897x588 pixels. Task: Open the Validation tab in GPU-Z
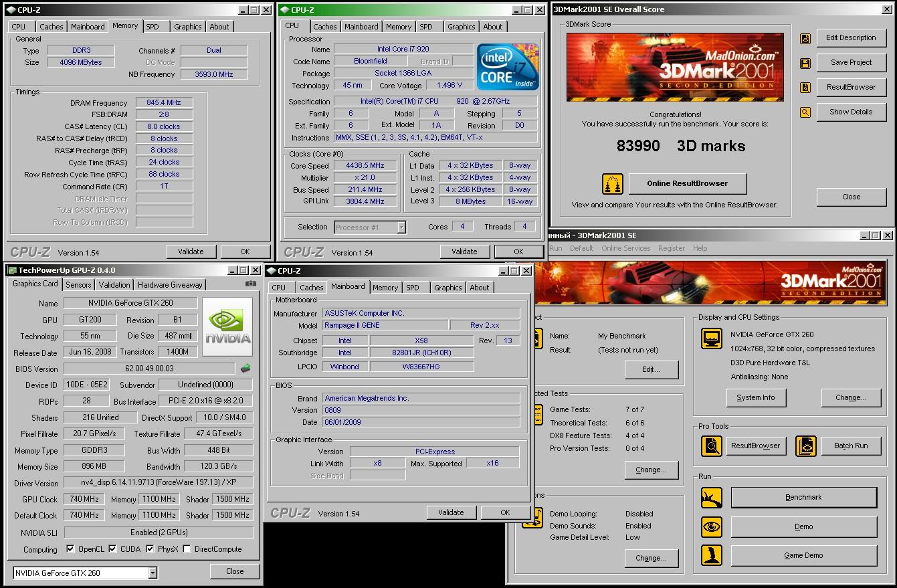point(114,284)
